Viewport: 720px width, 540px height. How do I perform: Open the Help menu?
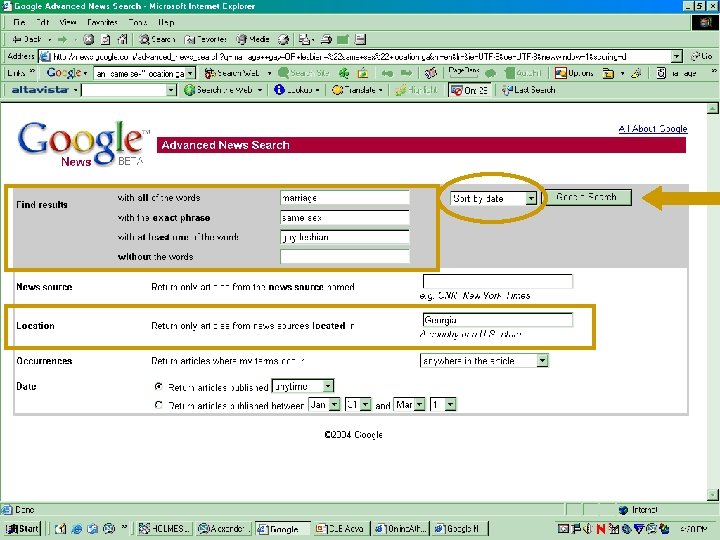pos(166,22)
